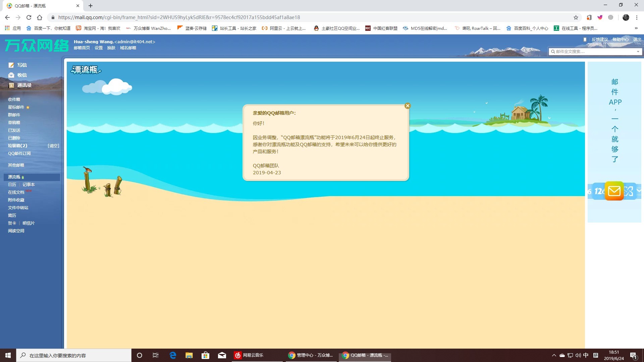The height and width of the screenshot is (362, 644).
Task: Show more bookmarks with the chevron
Action: pyautogui.click(x=636, y=28)
